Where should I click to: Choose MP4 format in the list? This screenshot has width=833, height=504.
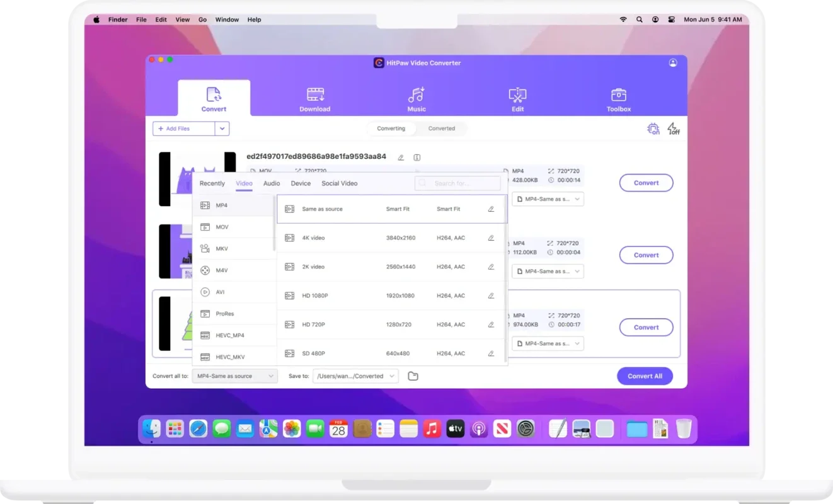point(233,205)
